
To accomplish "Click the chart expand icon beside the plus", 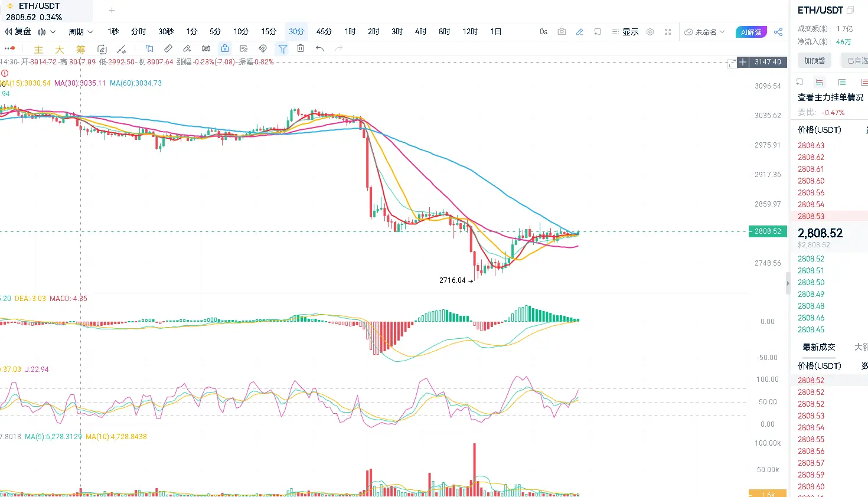I will (732, 63).
